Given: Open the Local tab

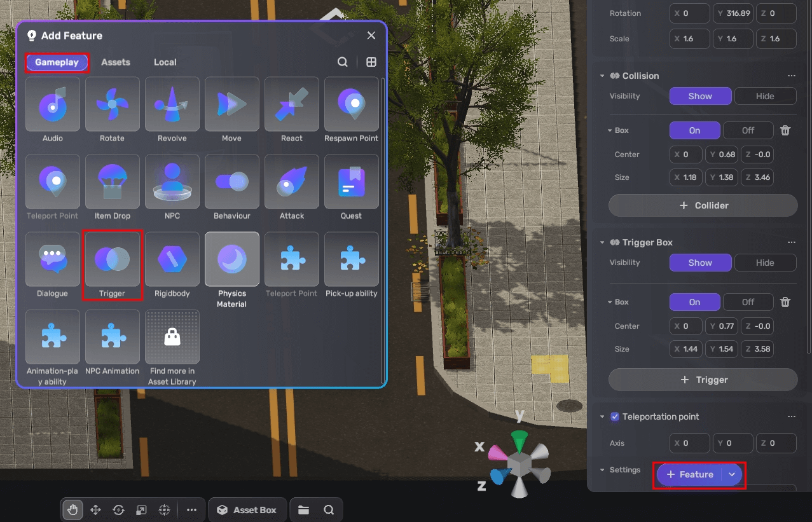Looking at the screenshot, I should [165, 62].
